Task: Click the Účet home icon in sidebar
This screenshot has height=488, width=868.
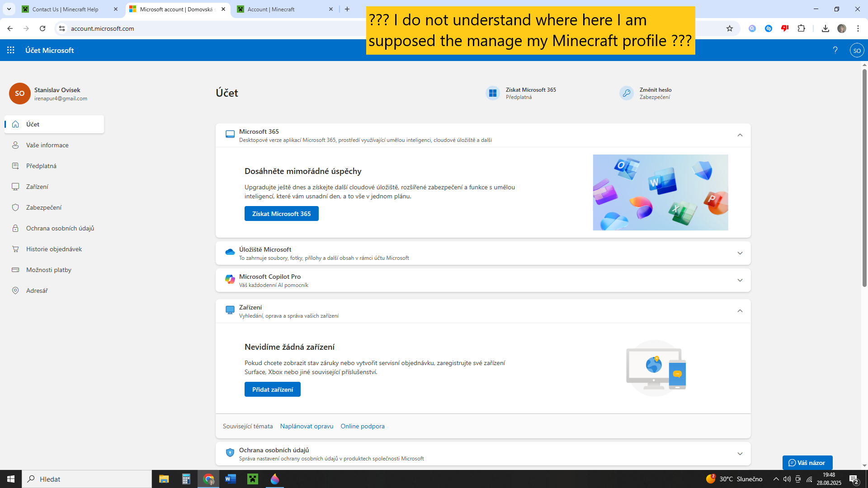Action: tap(15, 124)
